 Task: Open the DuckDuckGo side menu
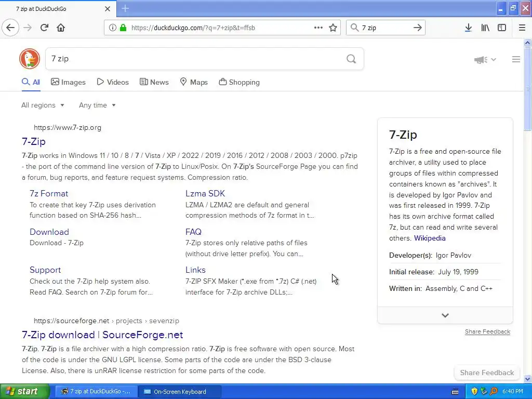point(516,59)
